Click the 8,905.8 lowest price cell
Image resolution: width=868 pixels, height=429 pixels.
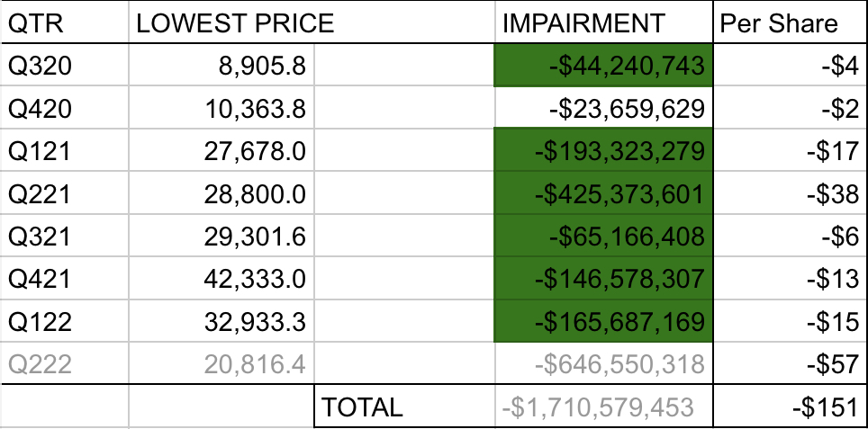coord(222,67)
